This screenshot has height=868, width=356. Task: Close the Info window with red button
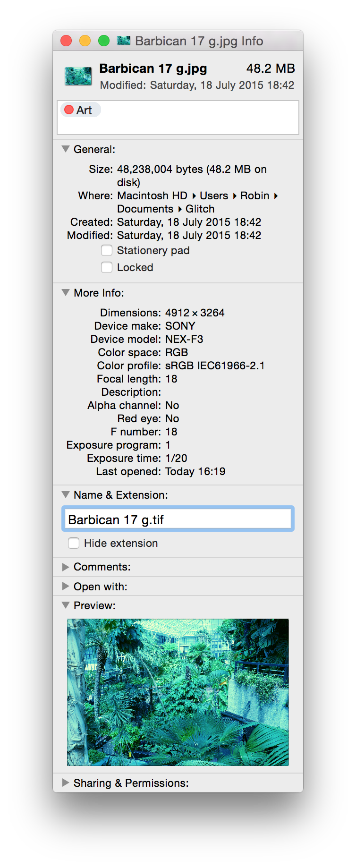pos(66,41)
